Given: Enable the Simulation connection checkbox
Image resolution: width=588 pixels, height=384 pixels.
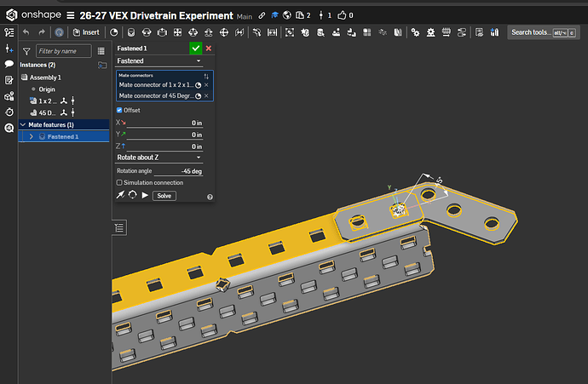Looking at the screenshot, I should (119, 182).
